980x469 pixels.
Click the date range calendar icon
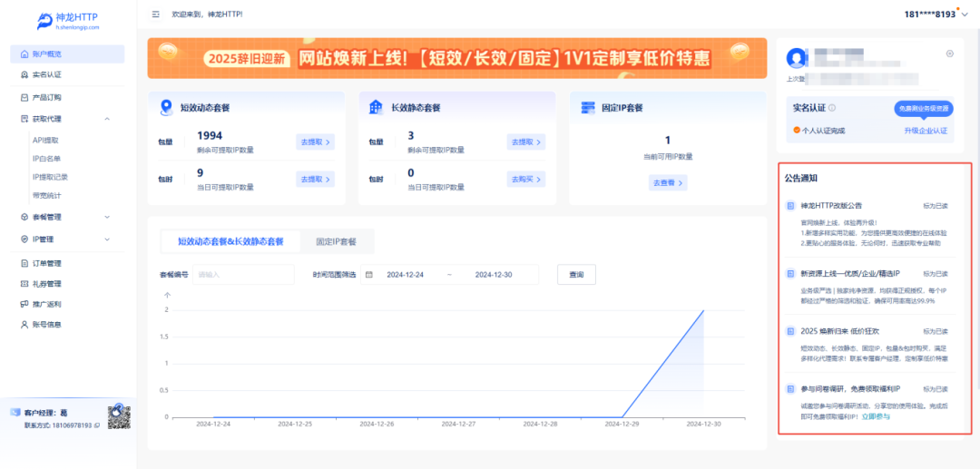[368, 275]
